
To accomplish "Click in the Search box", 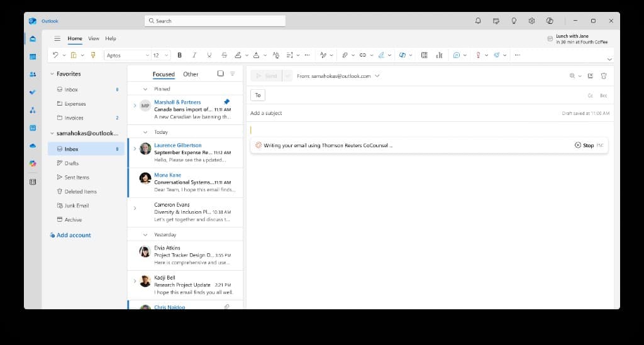I will 215,21.
